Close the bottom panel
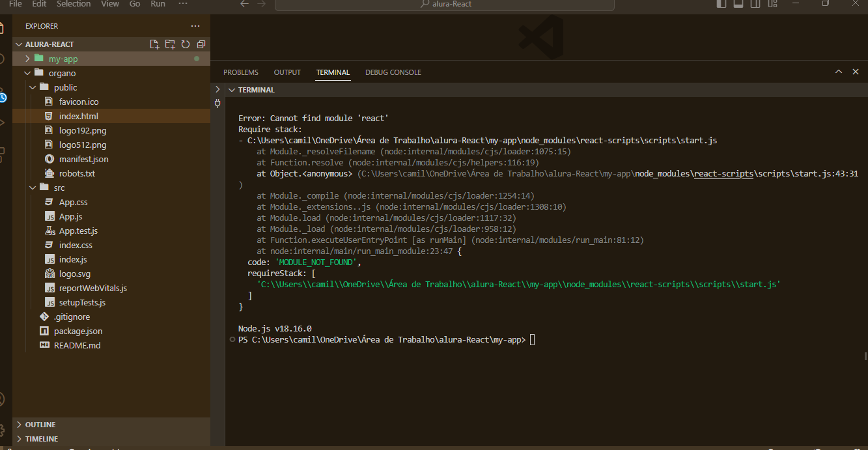Viewport: 868px width, 450px height. click(856, 72)
